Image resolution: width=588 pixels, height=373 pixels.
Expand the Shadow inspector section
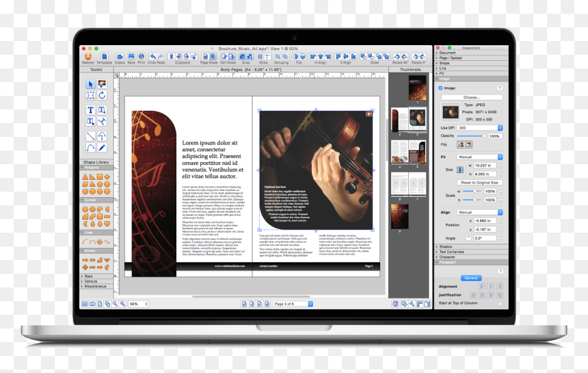click(x=471, y=246)
